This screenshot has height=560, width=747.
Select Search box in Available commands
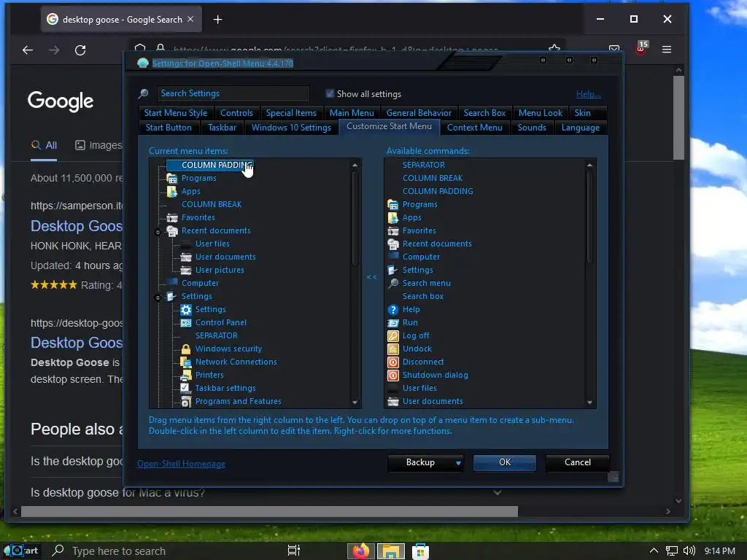tap(423, 296)
